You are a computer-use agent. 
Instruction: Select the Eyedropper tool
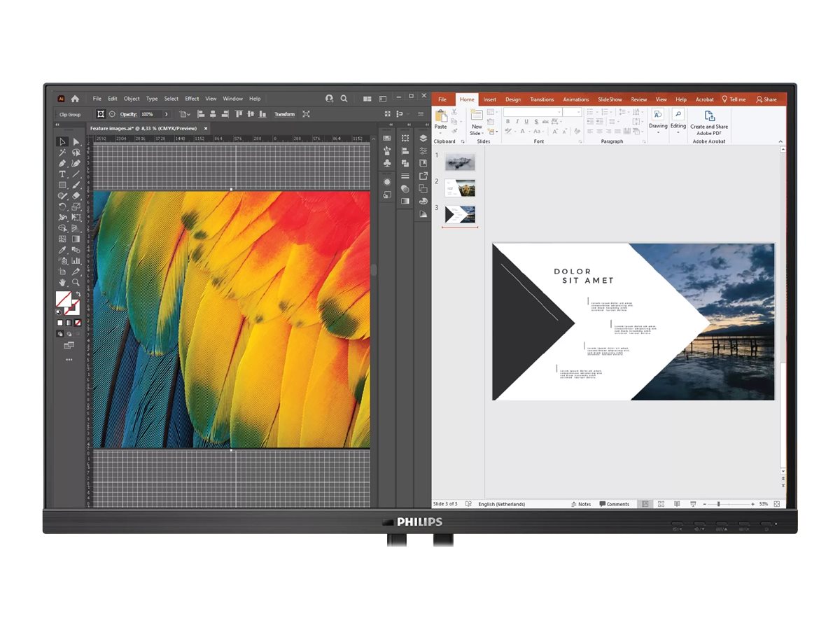[62, 250]
